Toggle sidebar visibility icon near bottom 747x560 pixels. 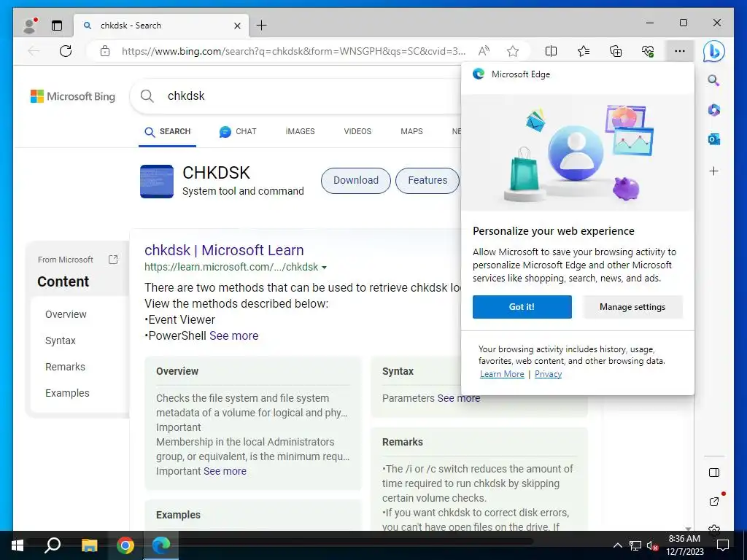pyautogui.click(x=713, y=472)
